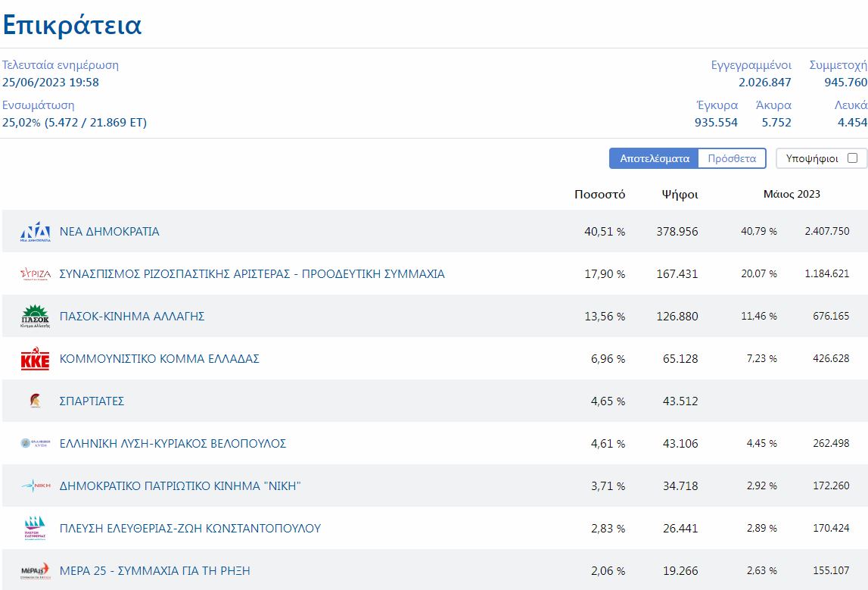Click the Μάιος 2023 column header
The image size is (868, 590).
click(x=792, y=194)
